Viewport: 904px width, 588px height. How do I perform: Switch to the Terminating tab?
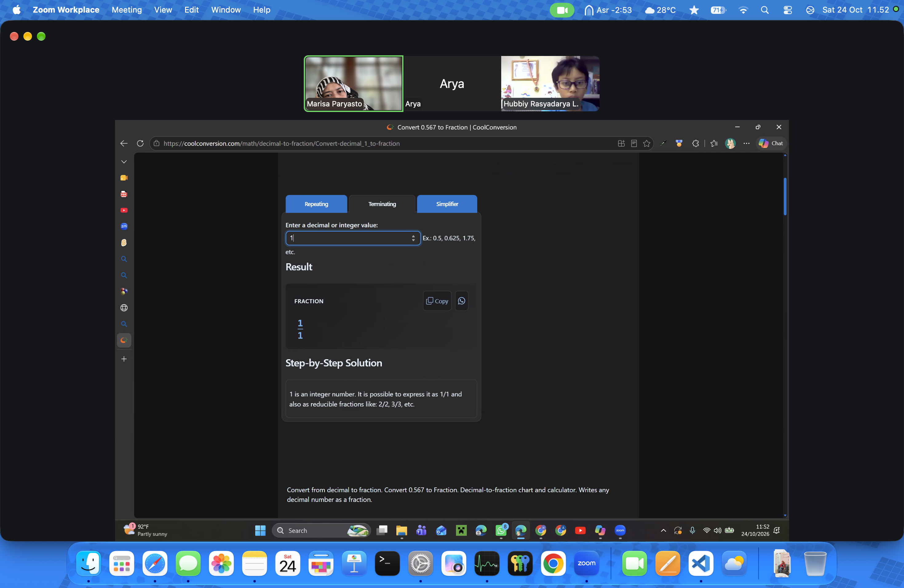click(x=382, y=204)
